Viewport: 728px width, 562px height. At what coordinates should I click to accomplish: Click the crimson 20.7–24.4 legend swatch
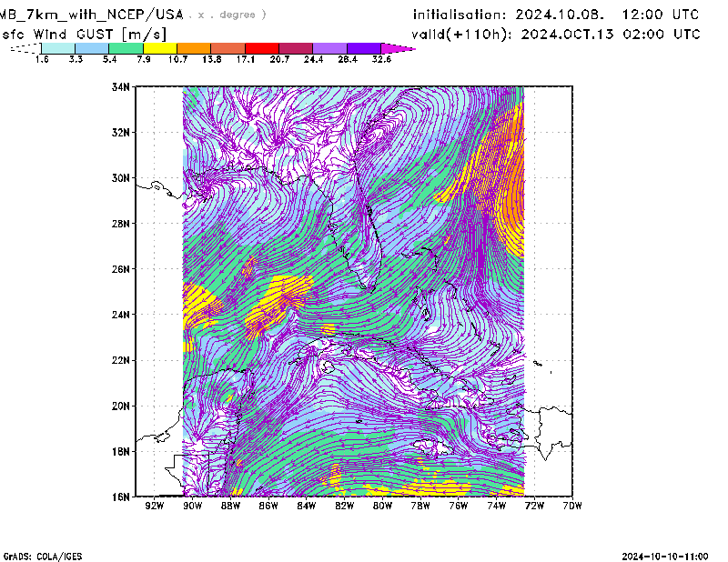click(296, 48)
